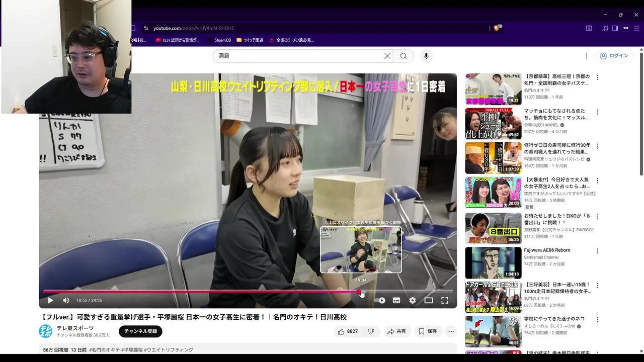Open media playlist music-note icon in toolbar
The image size is (644, 362).
(x=605, y=28)
